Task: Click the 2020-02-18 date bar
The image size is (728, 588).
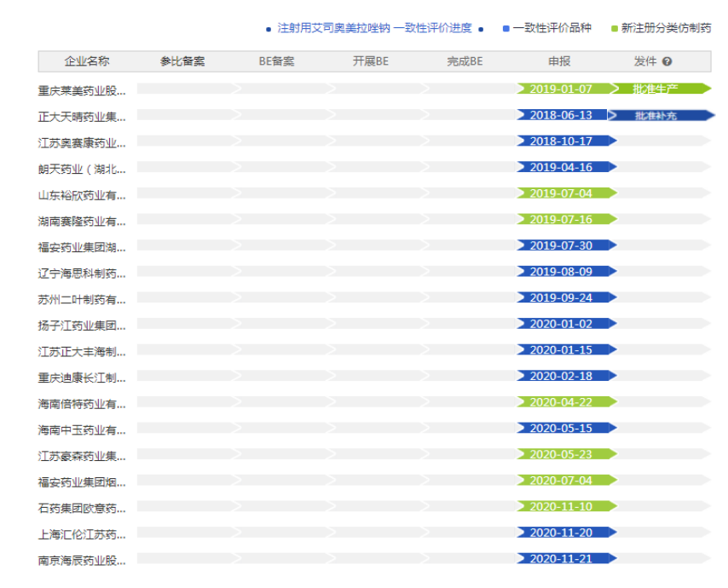Action: [567, 376]
